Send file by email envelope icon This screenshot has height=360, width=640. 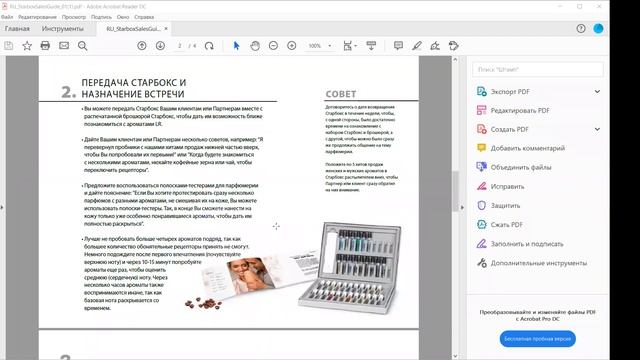coord(64,46)
